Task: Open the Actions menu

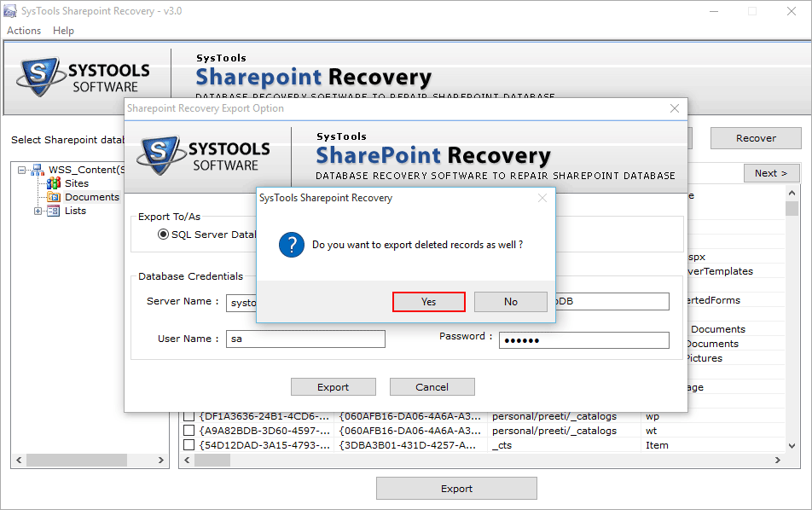Action: click(x=24, y=31)
